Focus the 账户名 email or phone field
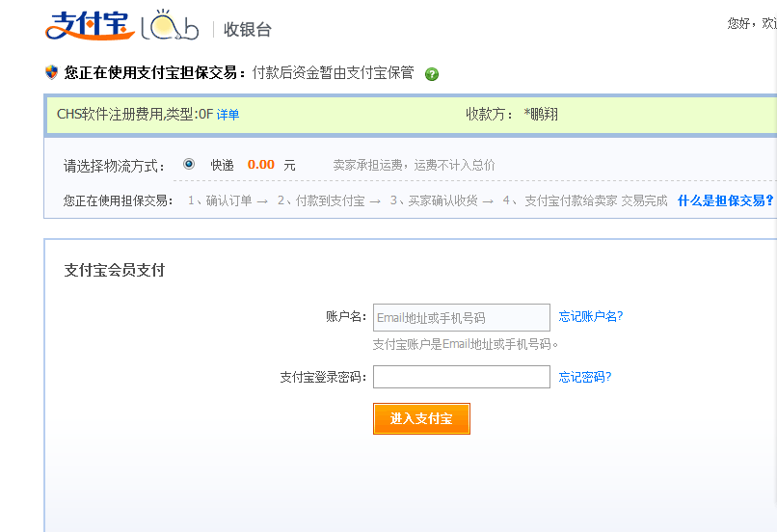 point(462,317)
